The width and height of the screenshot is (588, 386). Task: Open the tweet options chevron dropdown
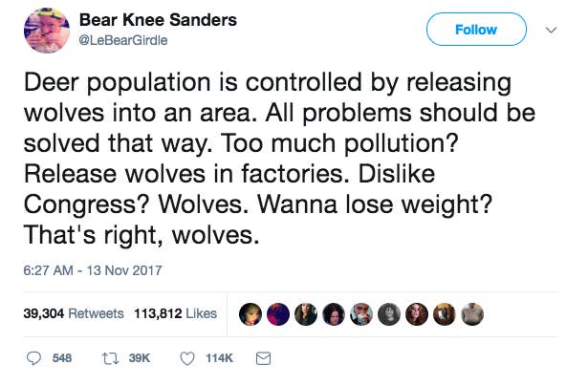(551, 30)
